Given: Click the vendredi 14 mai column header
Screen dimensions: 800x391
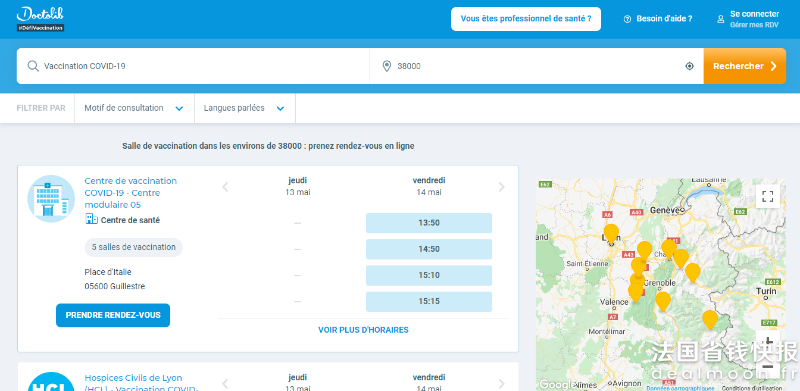Looking at the screenshot, I should [429, 186].
